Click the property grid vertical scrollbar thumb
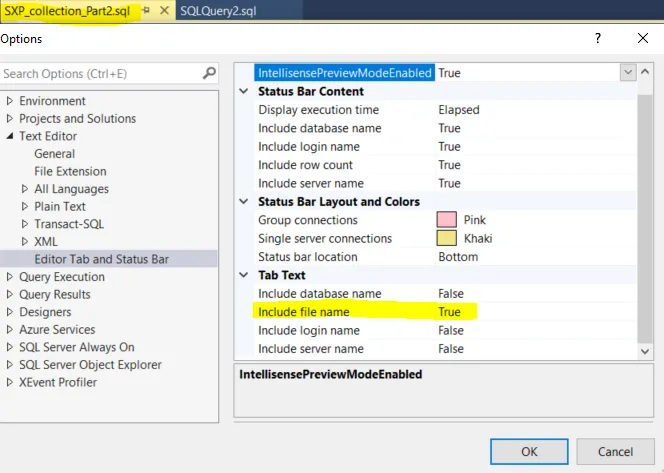 click(x=645, y=219)
